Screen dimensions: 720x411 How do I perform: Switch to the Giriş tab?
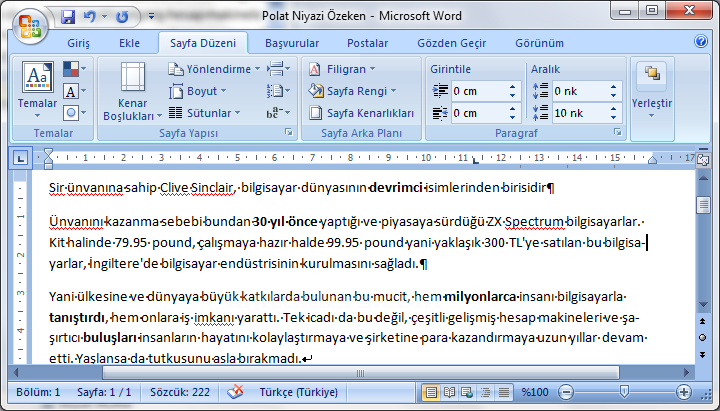coord(79,43)
